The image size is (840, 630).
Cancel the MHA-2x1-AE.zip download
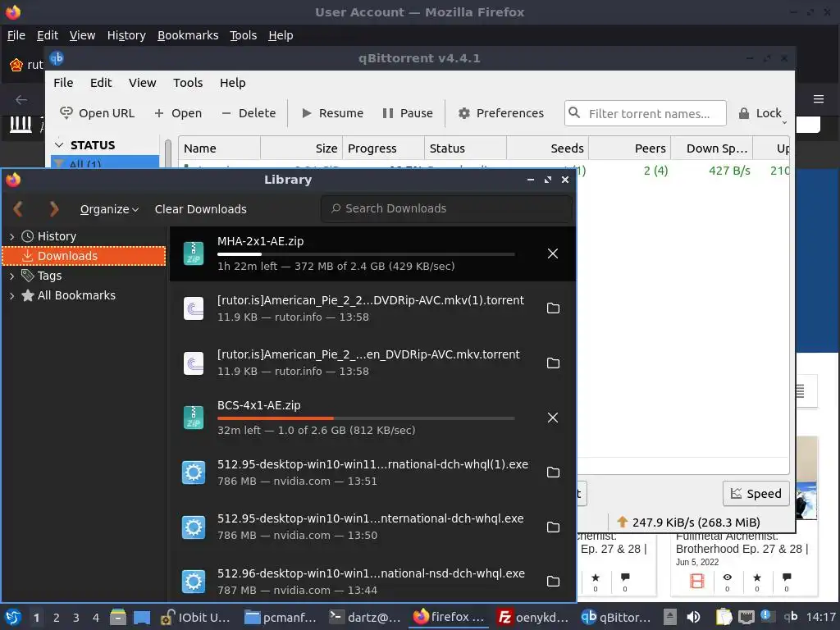click(553, 253)
